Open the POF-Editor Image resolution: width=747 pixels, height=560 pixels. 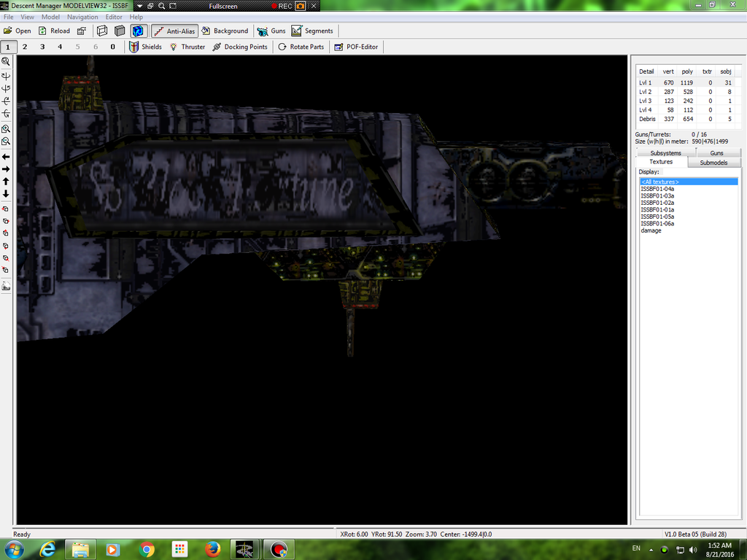pyautogui.click(x=356, y=47)
